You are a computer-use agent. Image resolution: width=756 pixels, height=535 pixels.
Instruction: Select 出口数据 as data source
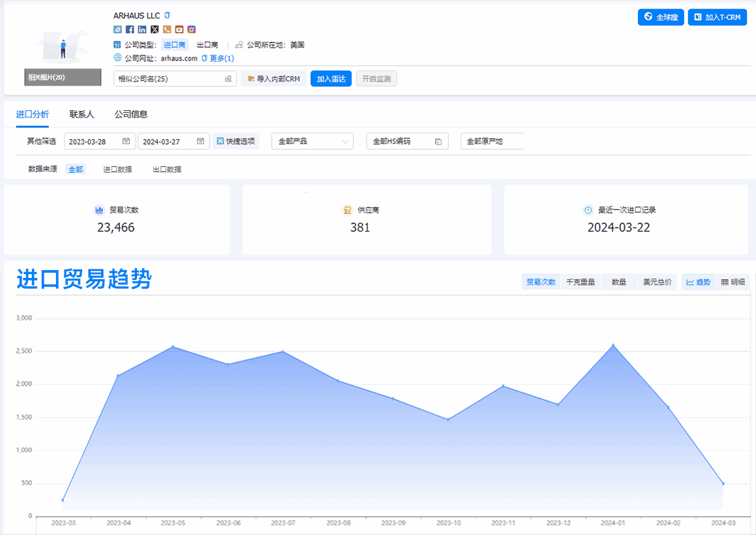coord(167,169)
